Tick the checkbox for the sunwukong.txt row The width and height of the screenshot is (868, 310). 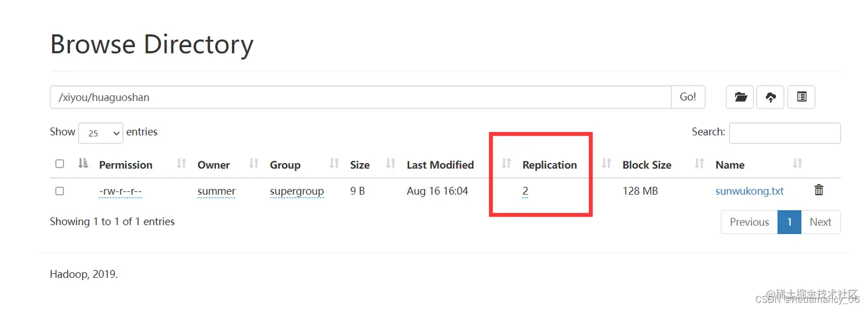60,191
